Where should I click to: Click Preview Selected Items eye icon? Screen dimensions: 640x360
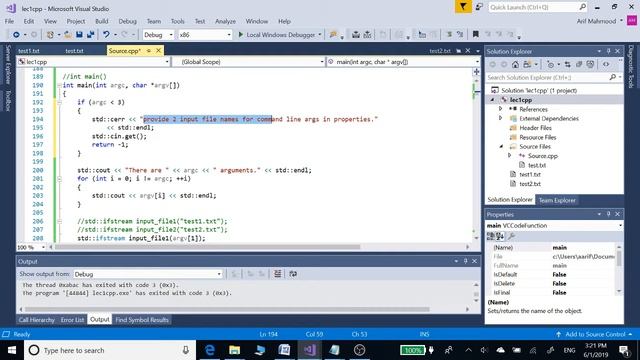[606, 64]
